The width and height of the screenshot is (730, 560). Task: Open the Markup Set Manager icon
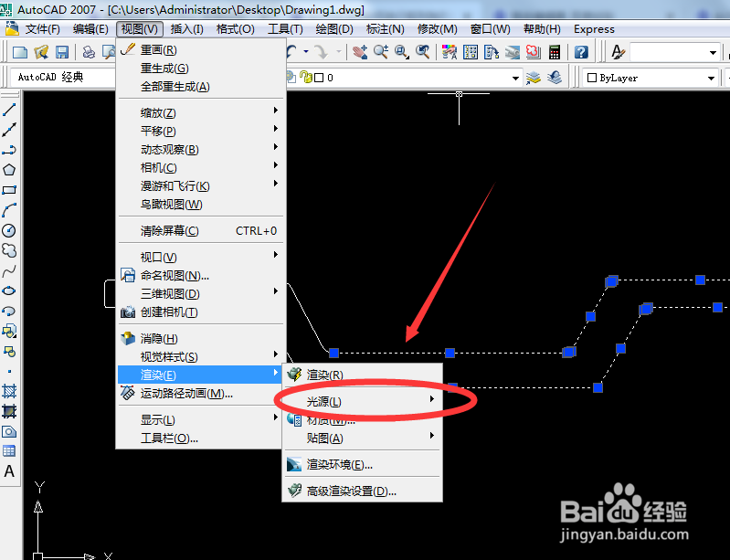point(533,52)
